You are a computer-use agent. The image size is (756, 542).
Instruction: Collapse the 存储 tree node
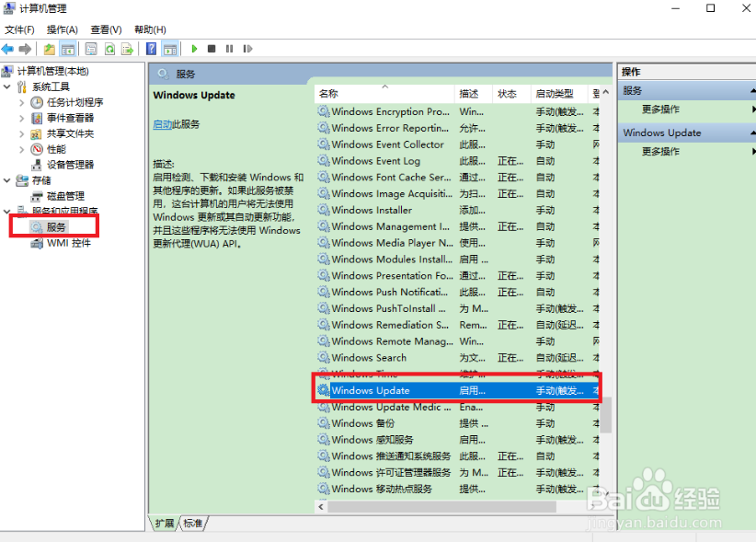8,180
